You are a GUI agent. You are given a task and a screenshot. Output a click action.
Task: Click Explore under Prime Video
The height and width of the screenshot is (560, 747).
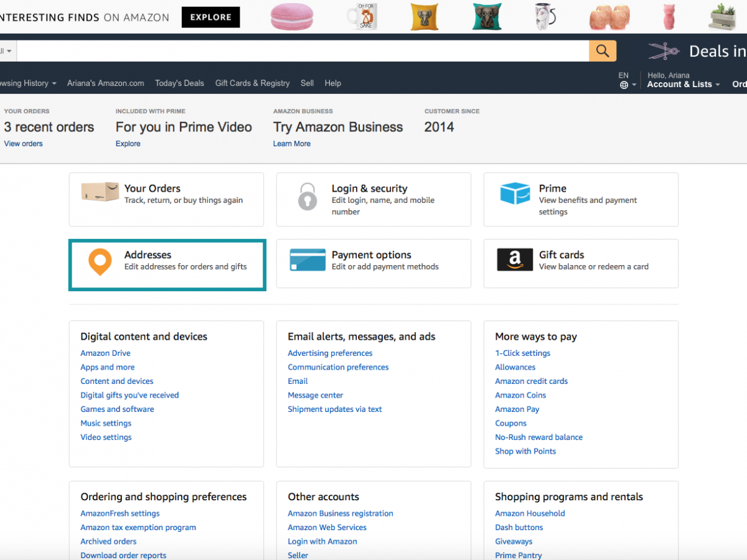point(128,144)
